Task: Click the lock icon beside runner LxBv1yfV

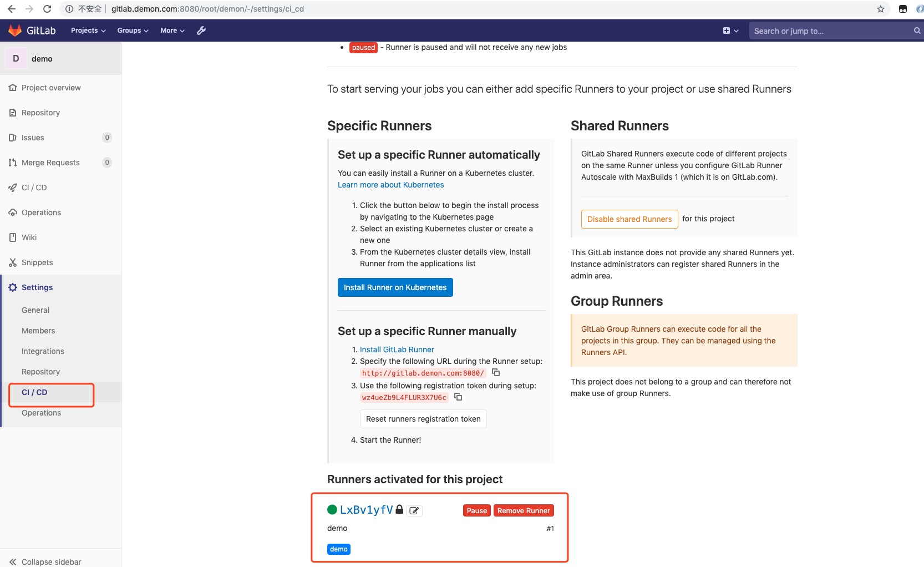Action: click(x=399, y=509)
